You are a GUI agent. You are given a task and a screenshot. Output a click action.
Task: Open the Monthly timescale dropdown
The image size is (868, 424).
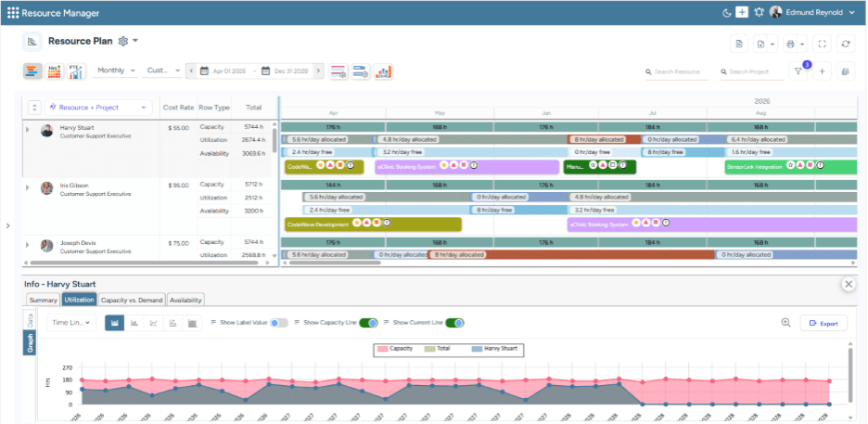click(115, 71)
